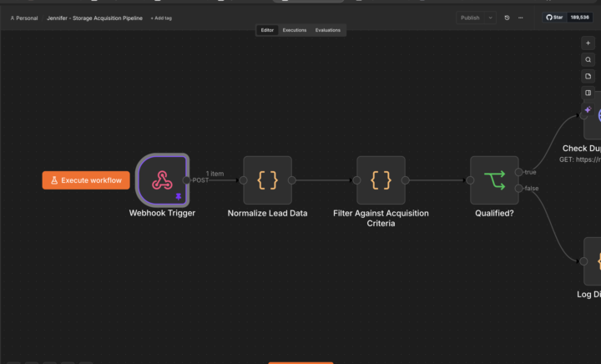Click the Publish button

pos(470,18)
